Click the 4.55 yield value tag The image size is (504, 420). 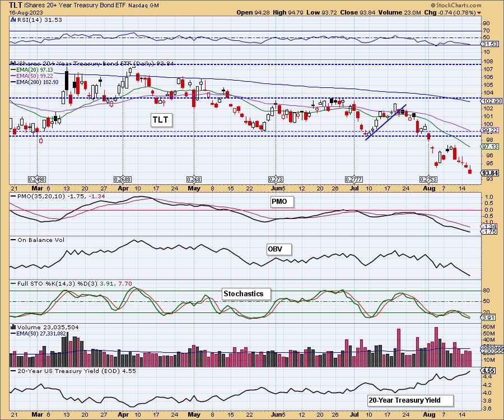pos(488,371)
